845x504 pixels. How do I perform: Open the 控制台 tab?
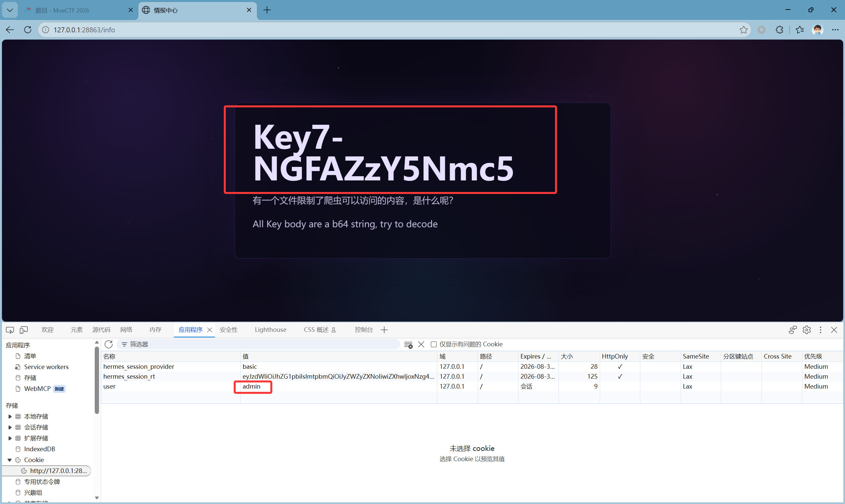point(363,330)
